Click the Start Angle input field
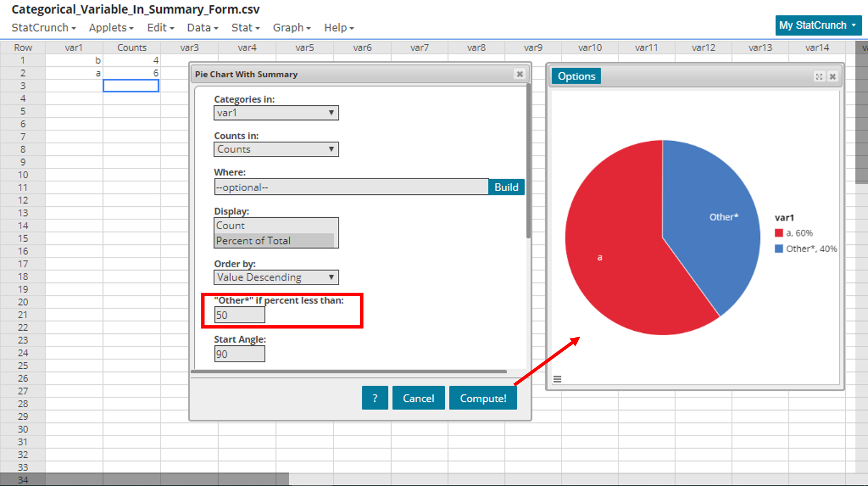This screenshot has width=868, height=486. tap(239, 354)
